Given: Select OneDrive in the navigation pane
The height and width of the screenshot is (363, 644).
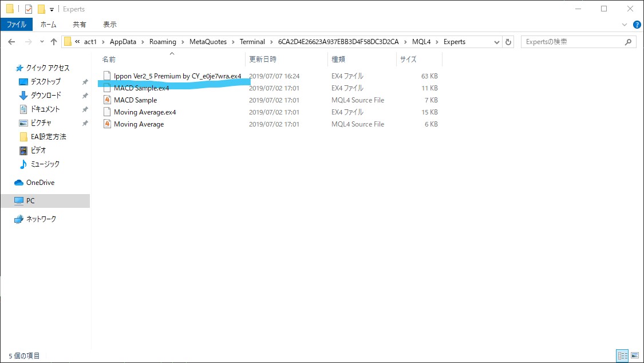Looking at the screenshot, I should click(40, 183).
